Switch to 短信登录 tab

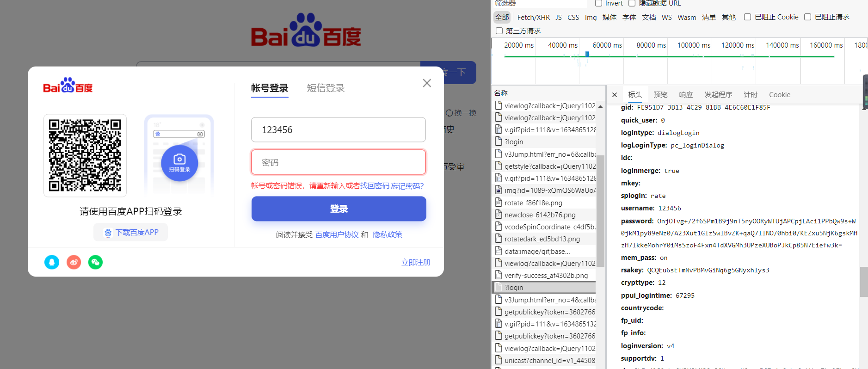tap(326, 88)
